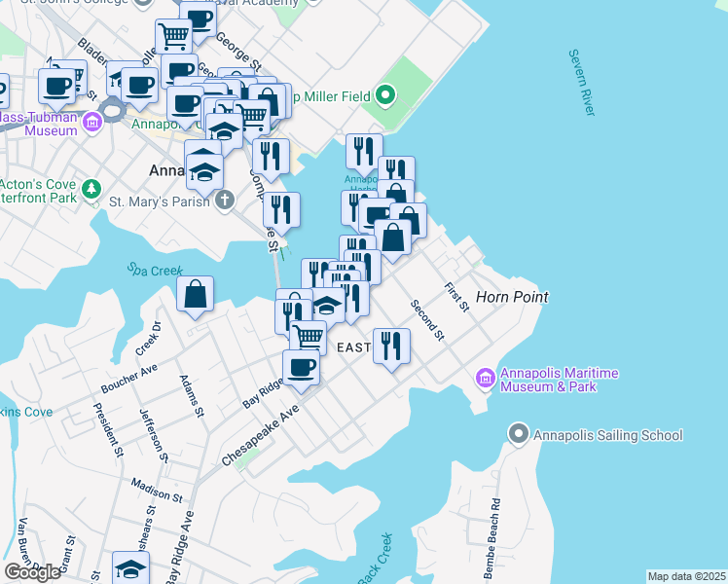Click the coffee marker directly below the George St cart
This screenshot has width=728, height=584.
pyautogui.click(x=180, y=70)
